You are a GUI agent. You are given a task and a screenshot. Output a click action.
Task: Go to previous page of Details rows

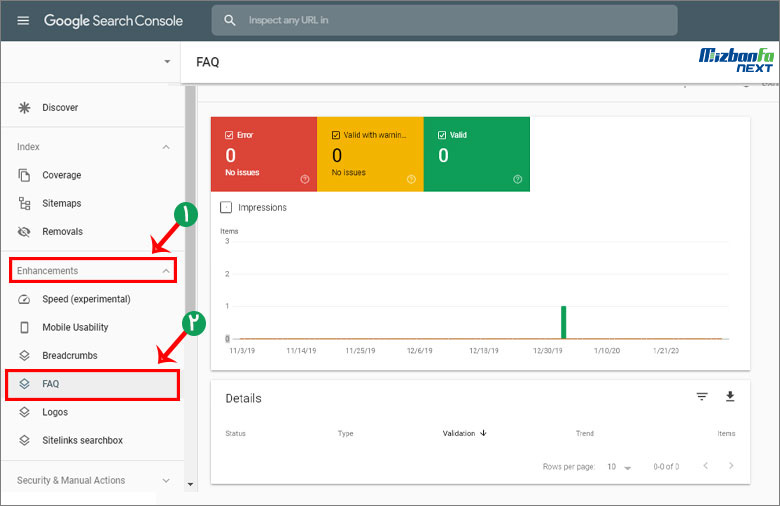(x=705, y=466)
